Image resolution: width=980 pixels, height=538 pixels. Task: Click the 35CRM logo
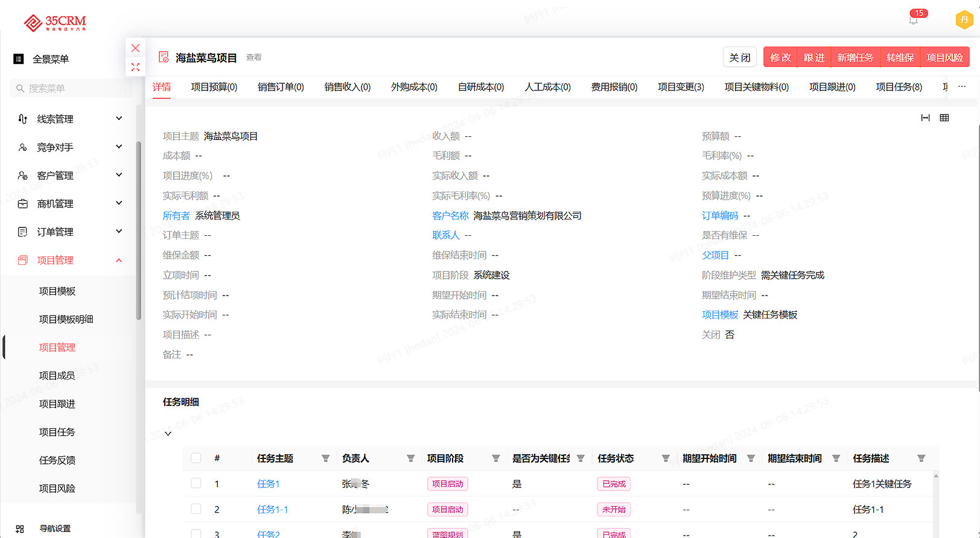(55, 23)
